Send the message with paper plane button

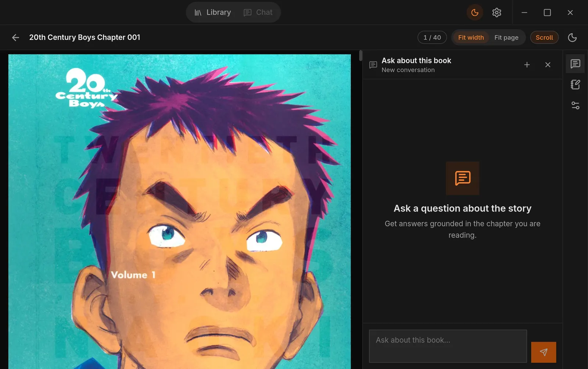pos(543,352)
